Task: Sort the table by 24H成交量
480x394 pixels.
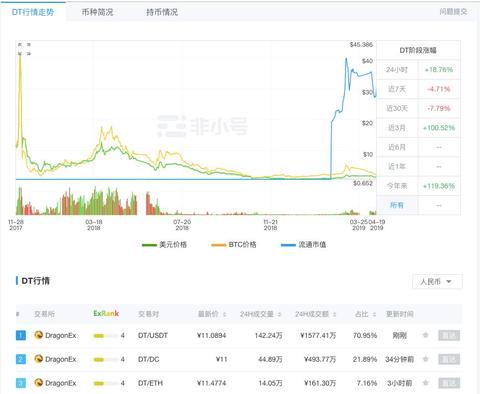Action: click(x=261, y=314)
